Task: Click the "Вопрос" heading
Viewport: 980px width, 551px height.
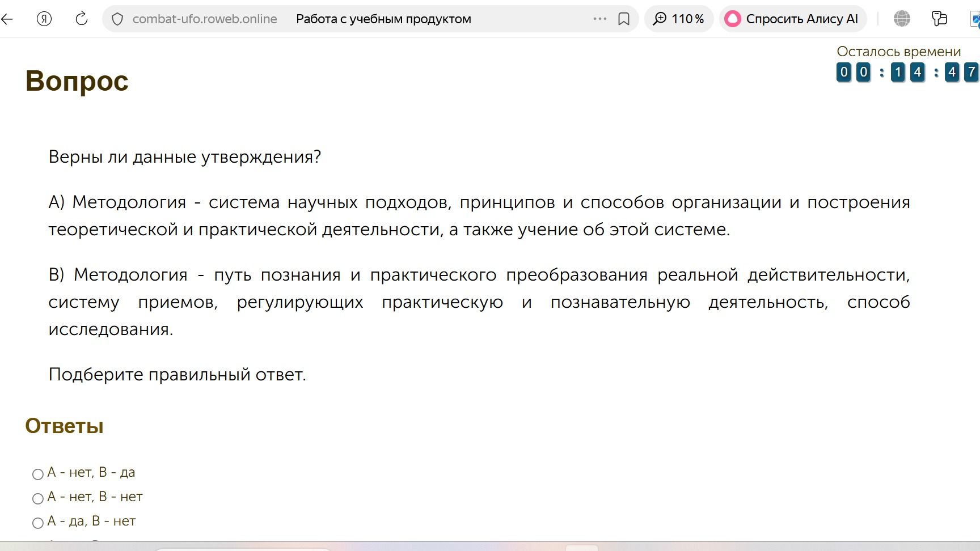Action: [x=77, y=80]
